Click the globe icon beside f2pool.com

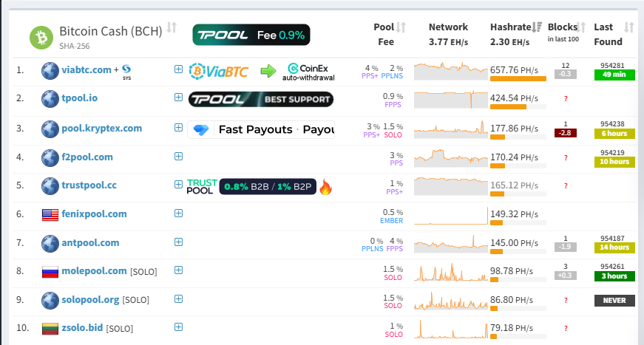coord(50,157)
